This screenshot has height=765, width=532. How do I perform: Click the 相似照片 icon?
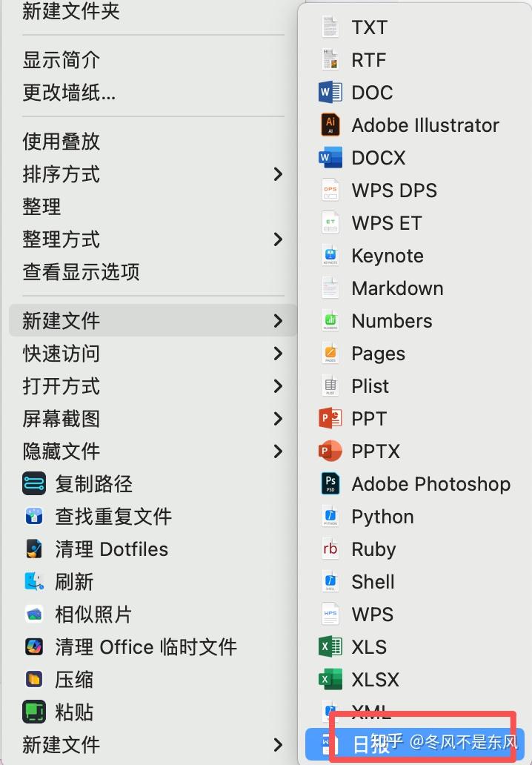(34, 615)
